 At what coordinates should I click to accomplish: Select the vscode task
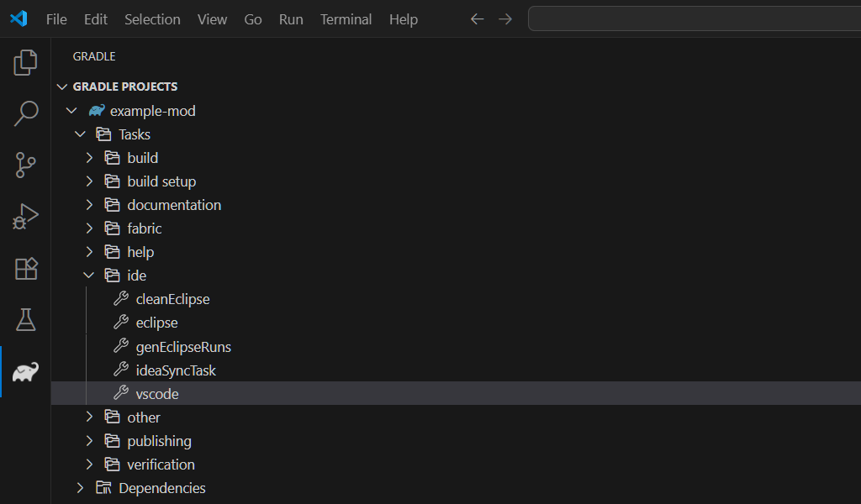pos(158,393)
